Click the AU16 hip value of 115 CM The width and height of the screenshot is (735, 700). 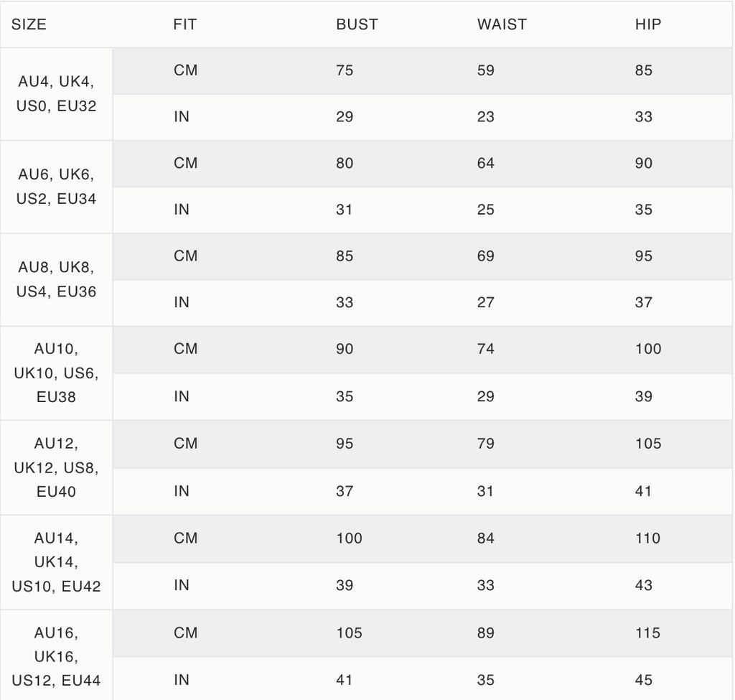point(648,633)
